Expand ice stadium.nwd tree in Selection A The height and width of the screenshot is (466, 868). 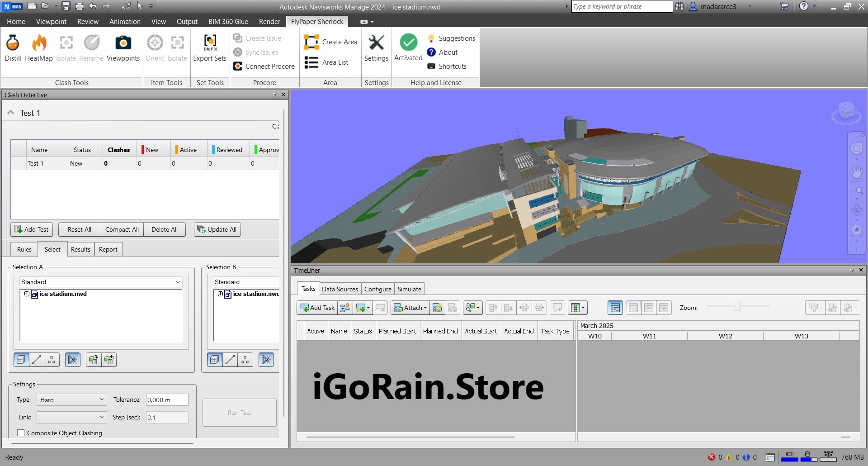coord(27,294)
